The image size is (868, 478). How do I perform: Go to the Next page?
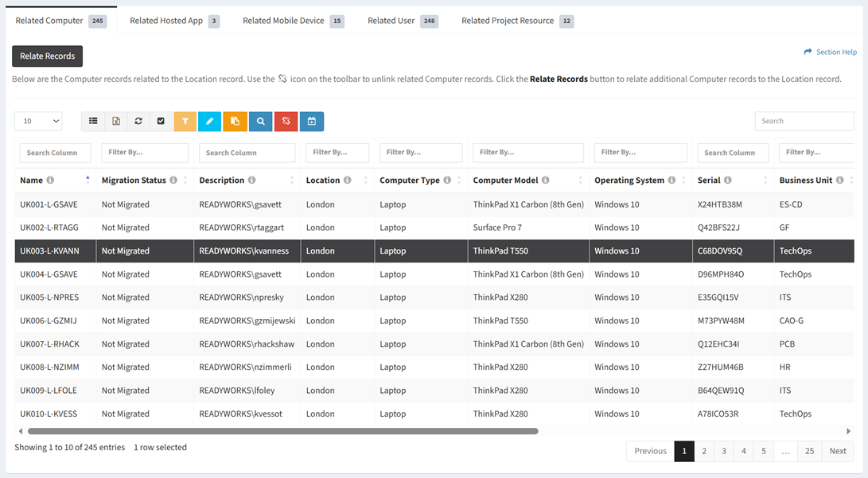(838, 451)
